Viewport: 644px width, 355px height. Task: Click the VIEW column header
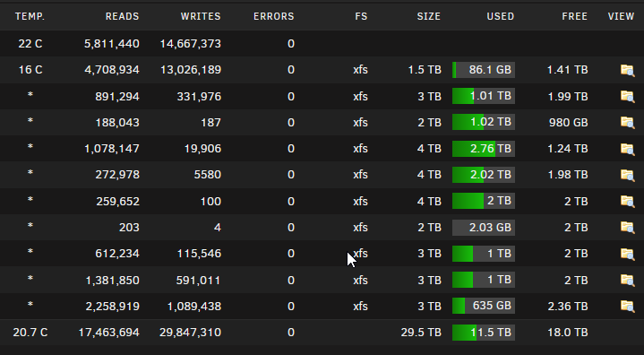[622, 16]
